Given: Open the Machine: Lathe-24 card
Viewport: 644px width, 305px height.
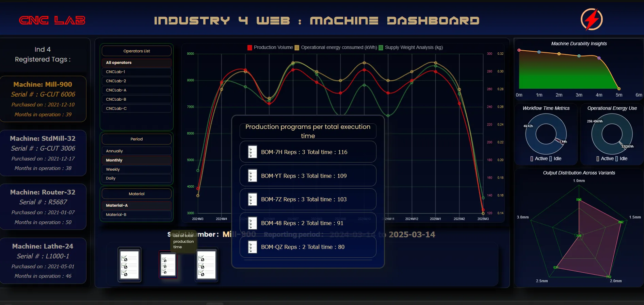Looking at the screenshot, I should click(x=43, y=261).
